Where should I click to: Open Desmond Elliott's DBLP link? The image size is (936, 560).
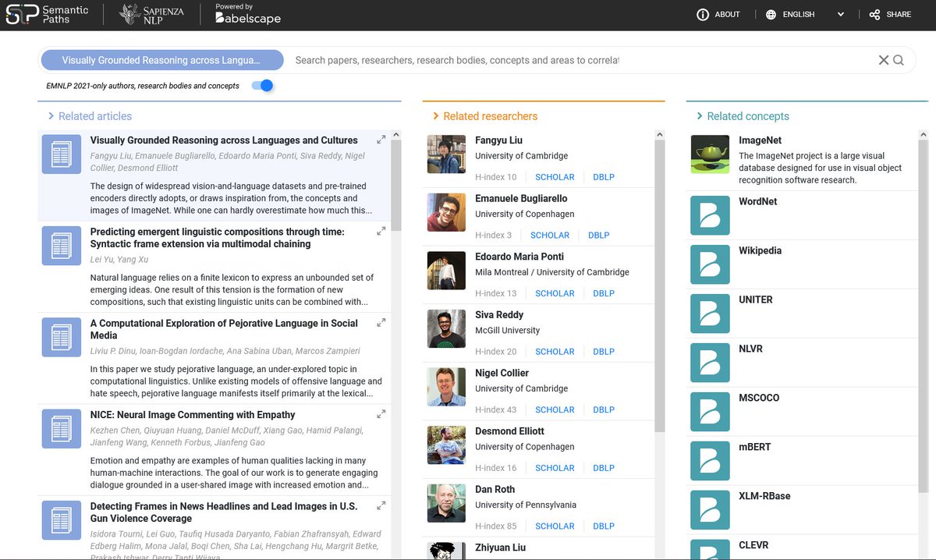point(604,468)
